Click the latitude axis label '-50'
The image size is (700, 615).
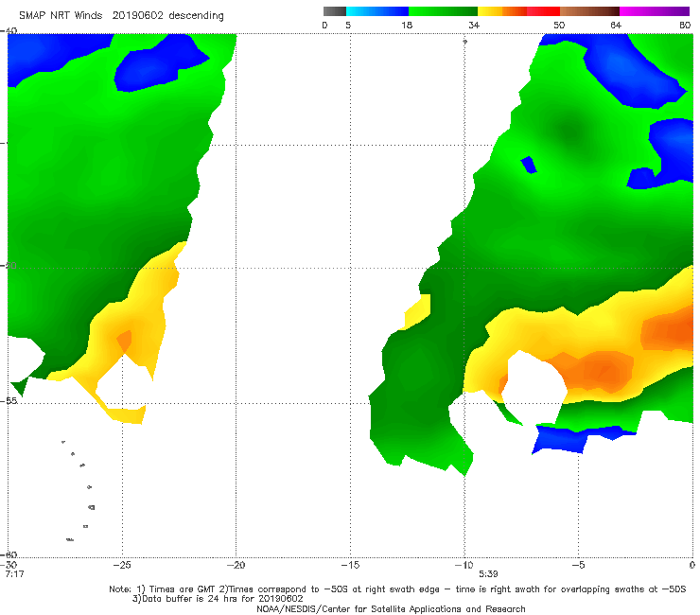[x=9, y=266]
